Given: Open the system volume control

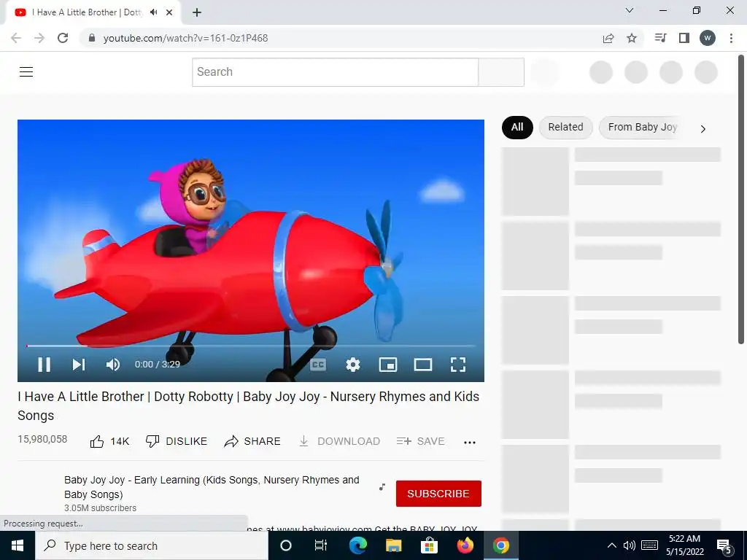Looking at the screenshot, I should (630, 545).
